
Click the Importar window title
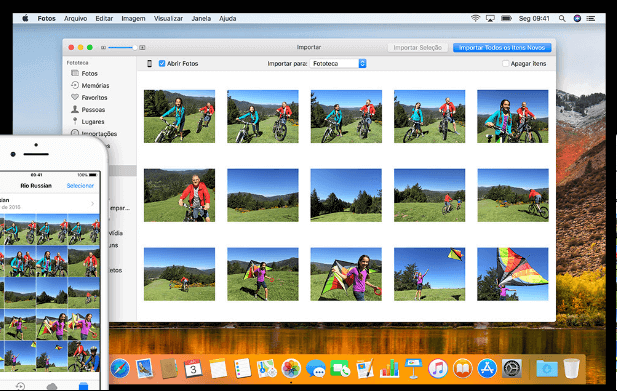pos(309,47)
